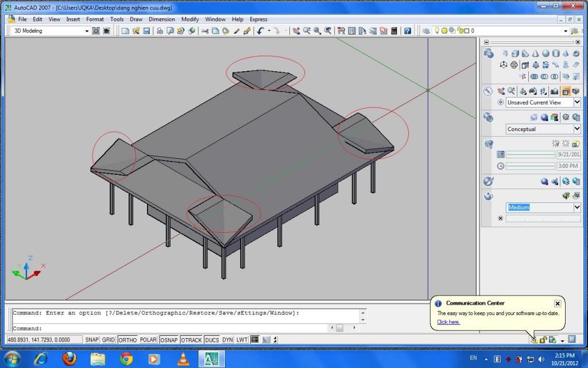Follow the 'Click here.' link in Communication Center
588x368 pixels.
(448, 322)
